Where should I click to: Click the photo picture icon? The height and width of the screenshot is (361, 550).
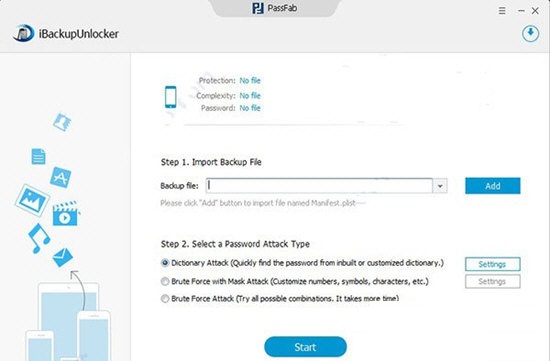32,200
